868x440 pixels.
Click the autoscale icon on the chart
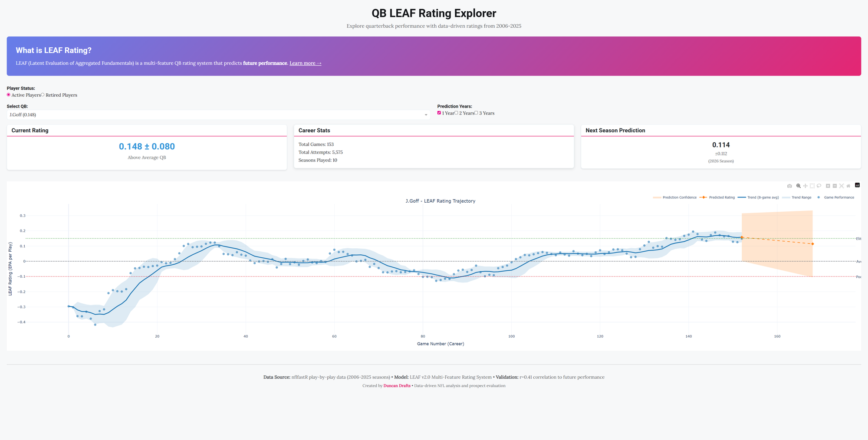click(842, 186)
